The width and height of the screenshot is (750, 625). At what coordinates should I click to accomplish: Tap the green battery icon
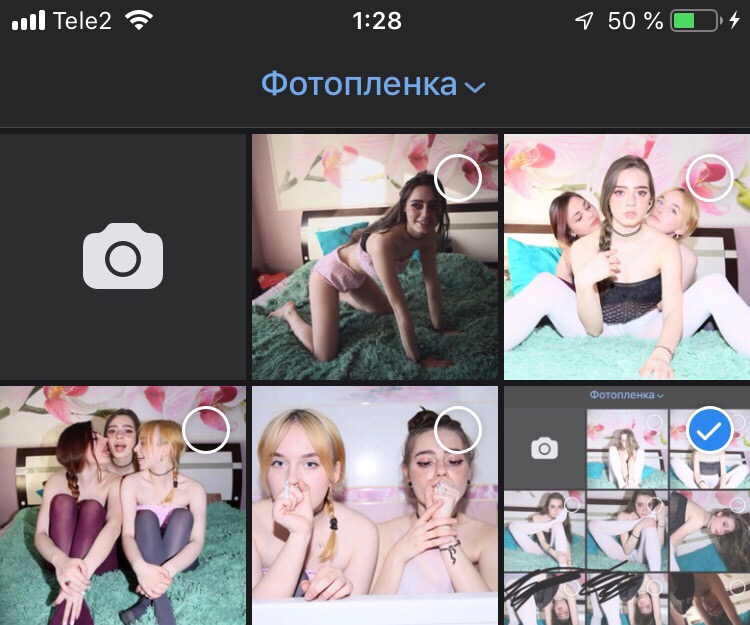coord(695,21)
